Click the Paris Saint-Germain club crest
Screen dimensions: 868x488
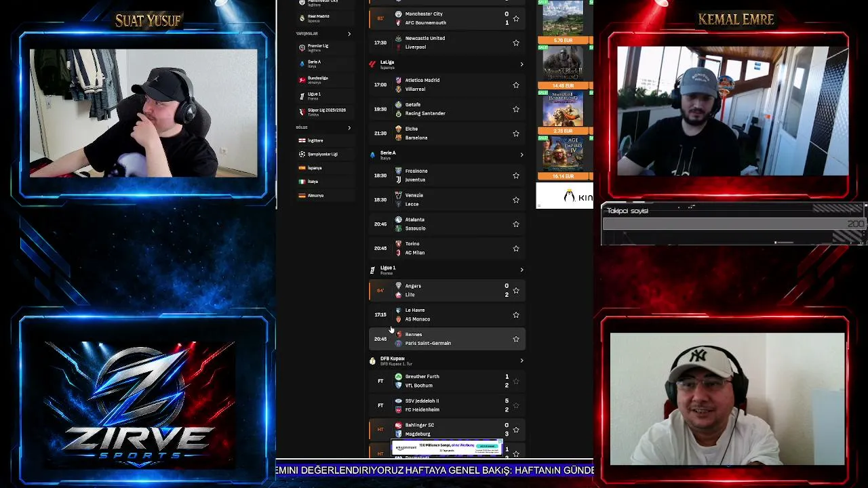tap(399, 343)
